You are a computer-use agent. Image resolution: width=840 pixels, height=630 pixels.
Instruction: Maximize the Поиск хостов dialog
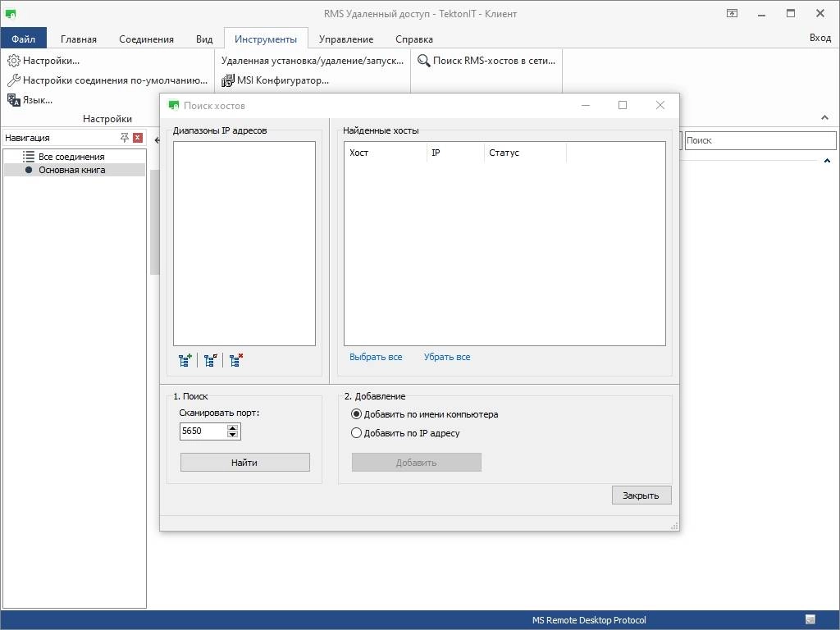623,105
